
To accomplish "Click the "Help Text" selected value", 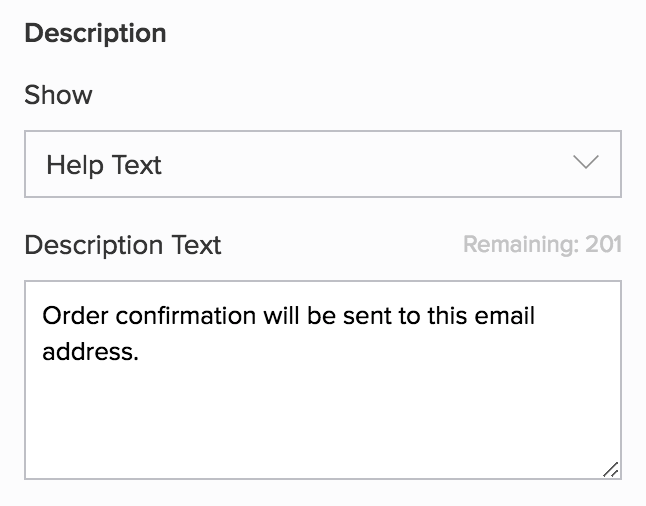I will [x=104, y=165].
